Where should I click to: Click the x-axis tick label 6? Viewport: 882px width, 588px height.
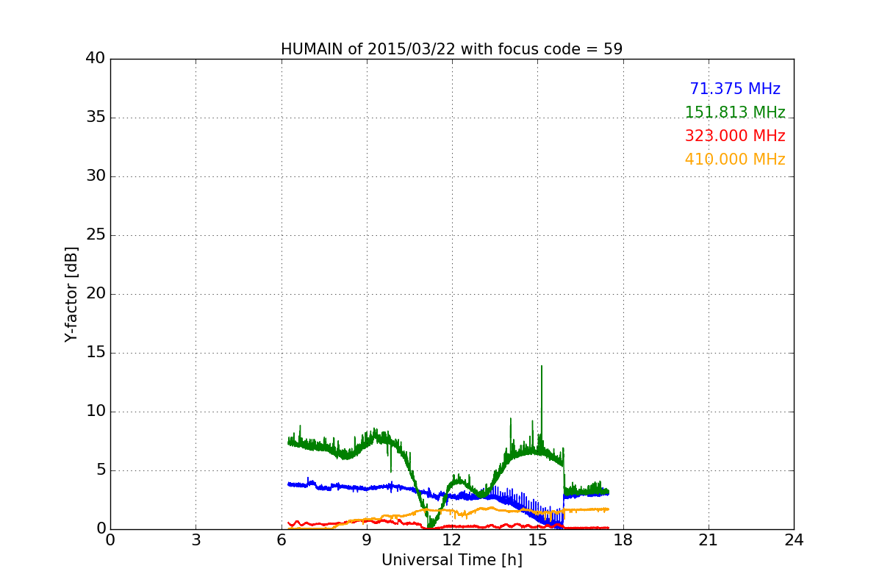click(282, 540)
